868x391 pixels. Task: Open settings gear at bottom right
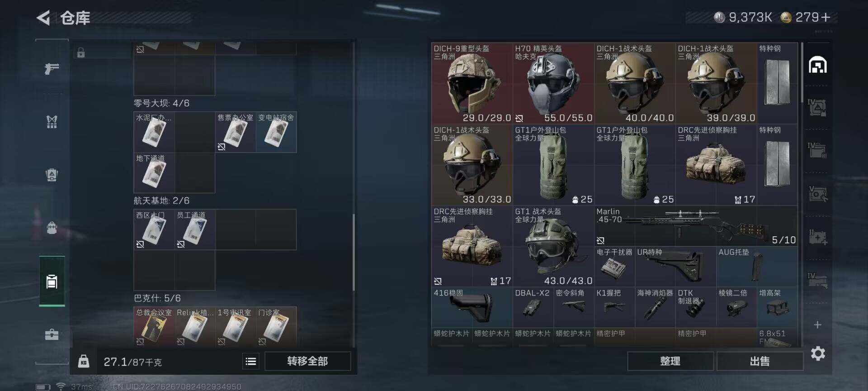pyautogui.click(x=818, y=353)
